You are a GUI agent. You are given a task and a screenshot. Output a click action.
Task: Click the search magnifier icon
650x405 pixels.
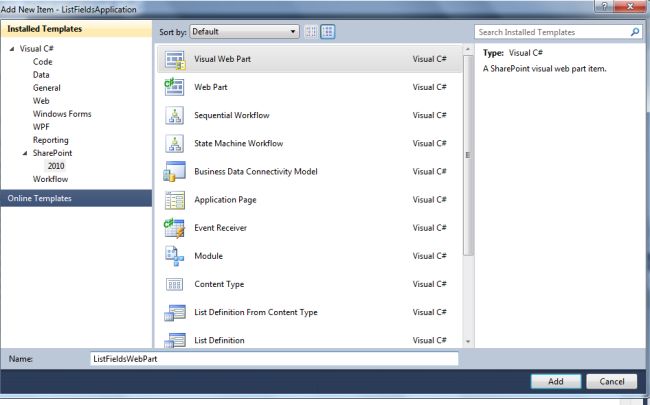[x=635, y=32]
